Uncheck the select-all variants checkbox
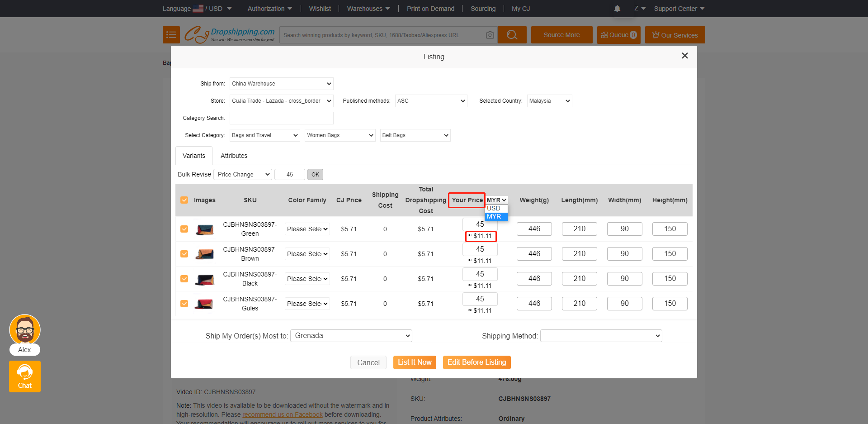The image size is (868, 424). pos(184,200)
